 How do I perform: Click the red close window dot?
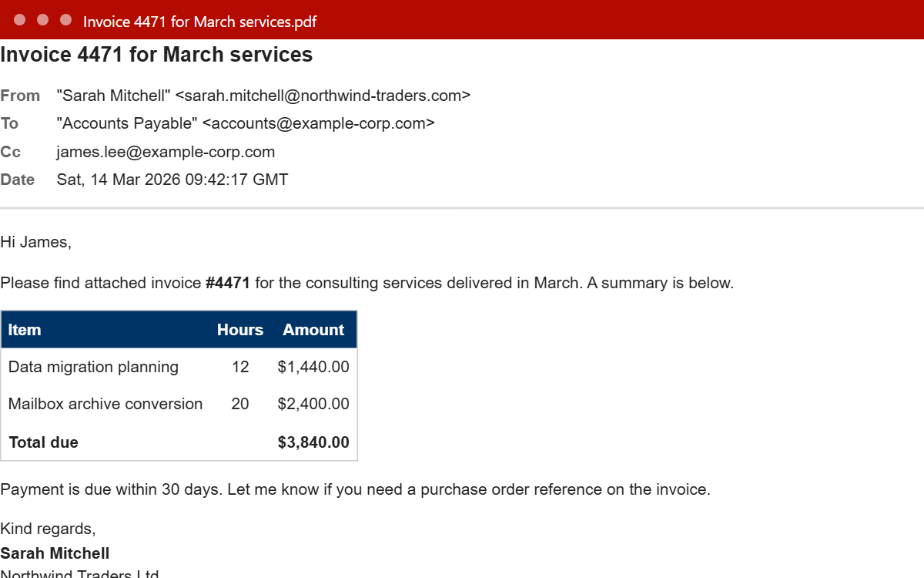[x=20, y=20]
